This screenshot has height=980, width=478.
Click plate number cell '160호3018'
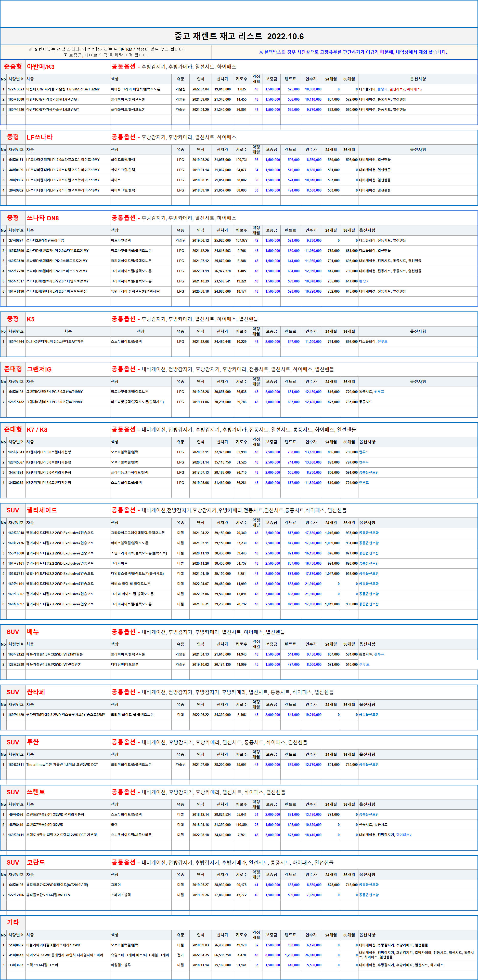[x=16, y=533]
